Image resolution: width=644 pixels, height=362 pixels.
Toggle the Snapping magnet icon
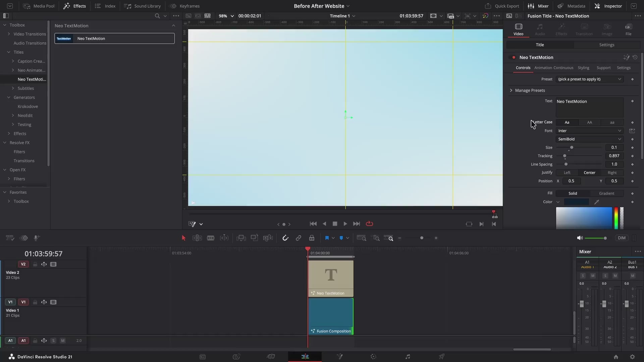point(285,238)
